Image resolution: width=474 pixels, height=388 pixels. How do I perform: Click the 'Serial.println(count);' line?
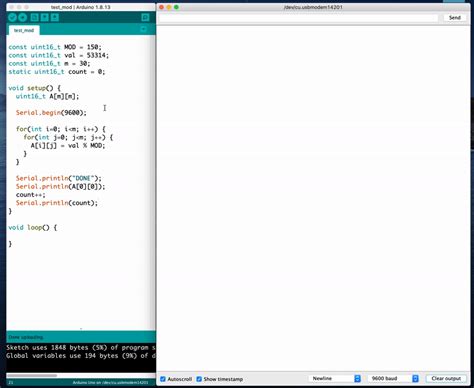[57, 203]
